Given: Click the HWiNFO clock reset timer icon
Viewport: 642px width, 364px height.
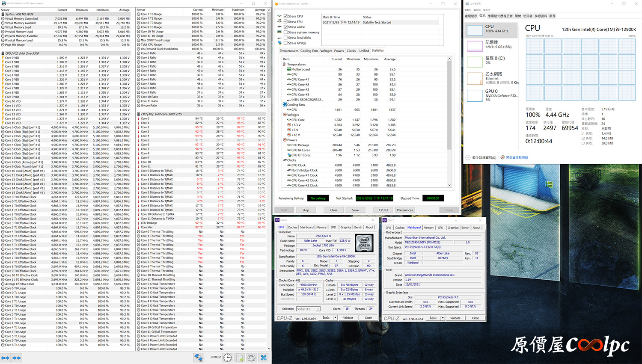Looking at the screenshot, I should pos(228,357).
